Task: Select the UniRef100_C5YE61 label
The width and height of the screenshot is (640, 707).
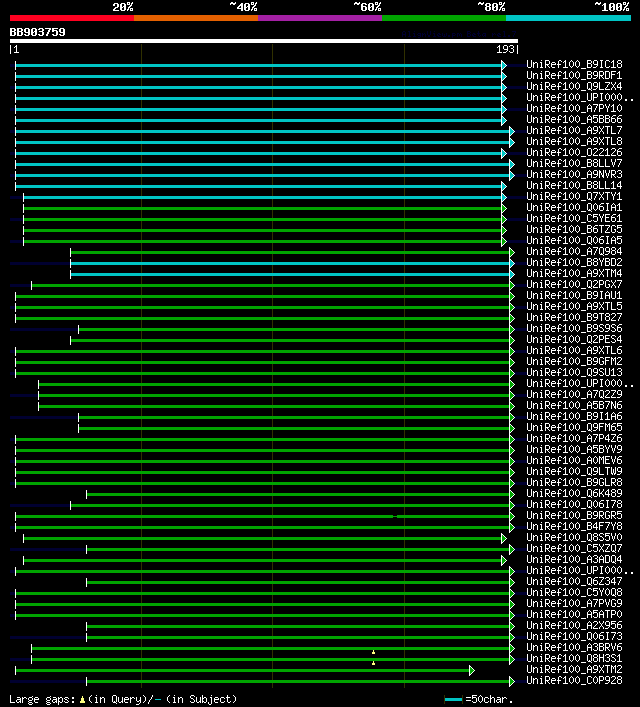Action: 574,219
